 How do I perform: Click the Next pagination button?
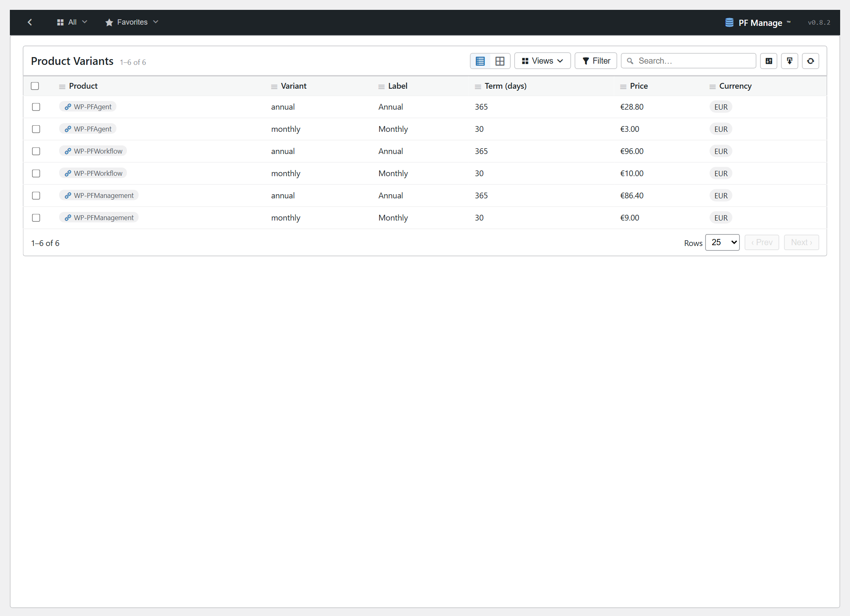(801, 242)
